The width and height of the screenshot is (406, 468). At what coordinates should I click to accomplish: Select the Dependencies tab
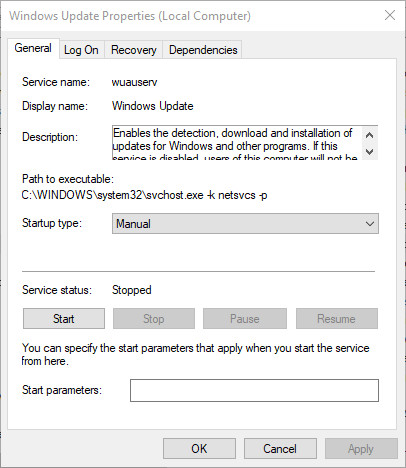tap(203, 50)
